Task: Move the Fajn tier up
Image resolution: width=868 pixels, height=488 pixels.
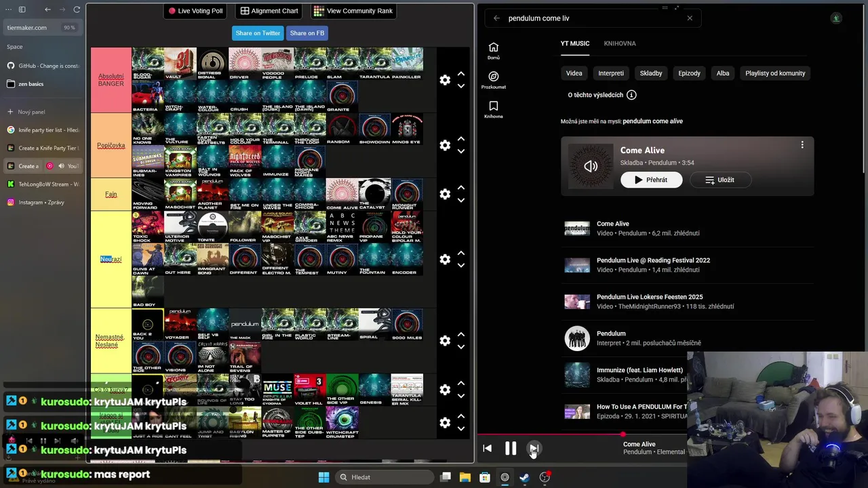Action: click(x=461, y=188)
